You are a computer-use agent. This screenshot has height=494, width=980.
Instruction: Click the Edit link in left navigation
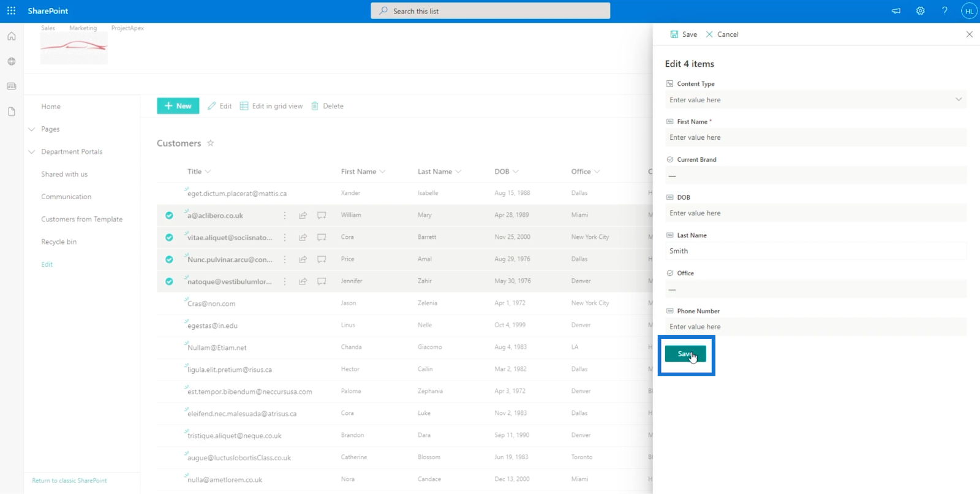[x=47, y=264]
